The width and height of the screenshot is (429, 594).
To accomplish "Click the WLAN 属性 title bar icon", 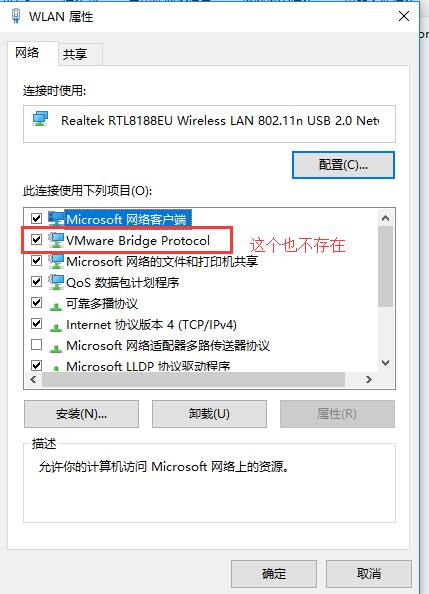I will coord(16,16).
